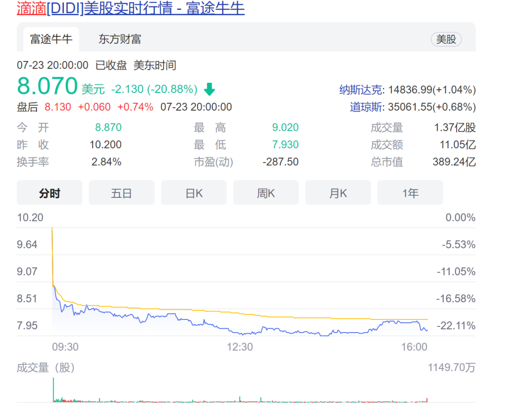Click the 今开 value 8.870
Image resolution: width=532 pixels, height=403 pixels.
(108, 127)
